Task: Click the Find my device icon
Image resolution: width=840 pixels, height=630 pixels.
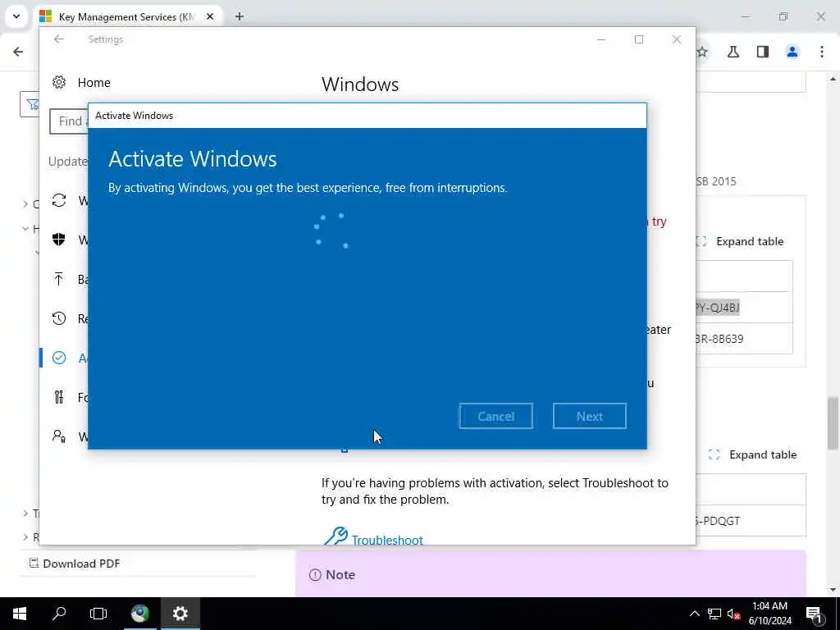Action: pyautogui.click(x=59, y=397)
